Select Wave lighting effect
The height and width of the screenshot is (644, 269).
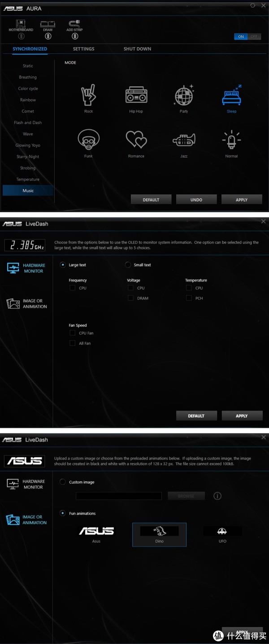click(28, 134)
